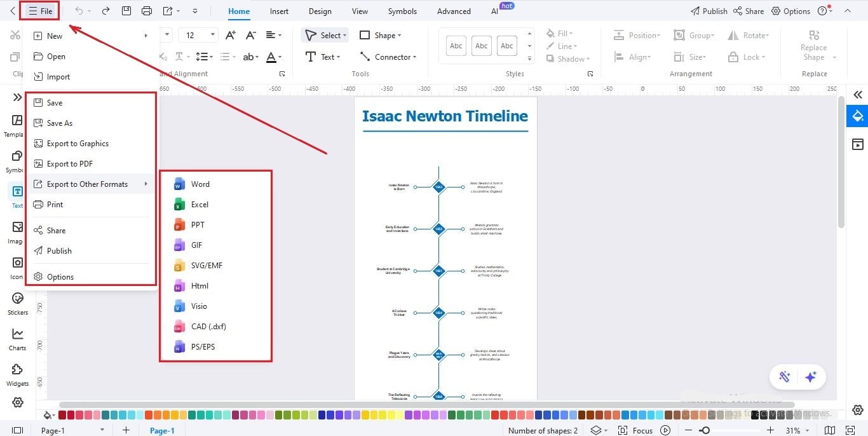The image size is (868, 436).
Task: Open the File menu
Action: [39, 11]
